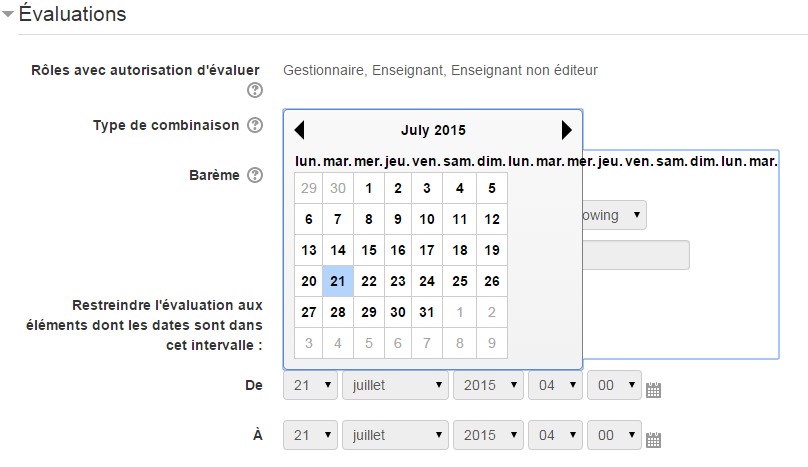The image size is (808, 467).
Task: Choose greyed-out June 29 in calendar
Action: point(309,188)
